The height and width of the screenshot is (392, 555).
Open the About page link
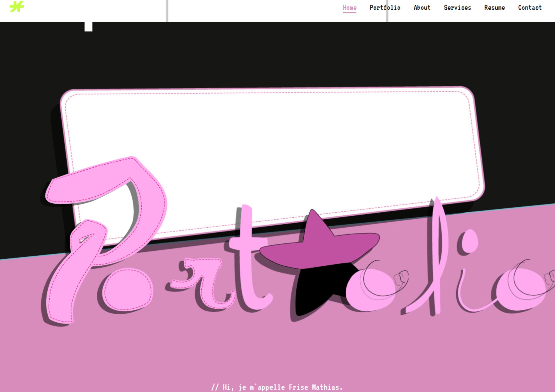(x=422, y=8)
